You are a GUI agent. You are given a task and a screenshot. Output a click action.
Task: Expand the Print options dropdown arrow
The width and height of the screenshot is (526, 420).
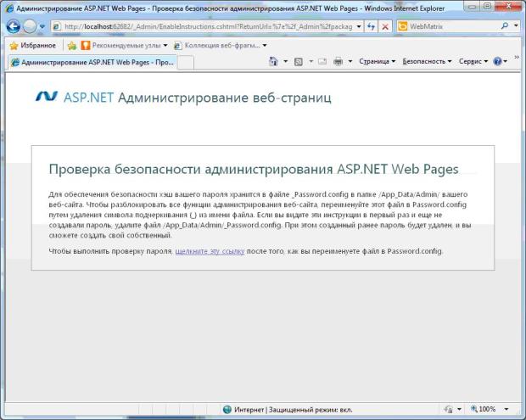pyautogui.click(x=350, y=61)
